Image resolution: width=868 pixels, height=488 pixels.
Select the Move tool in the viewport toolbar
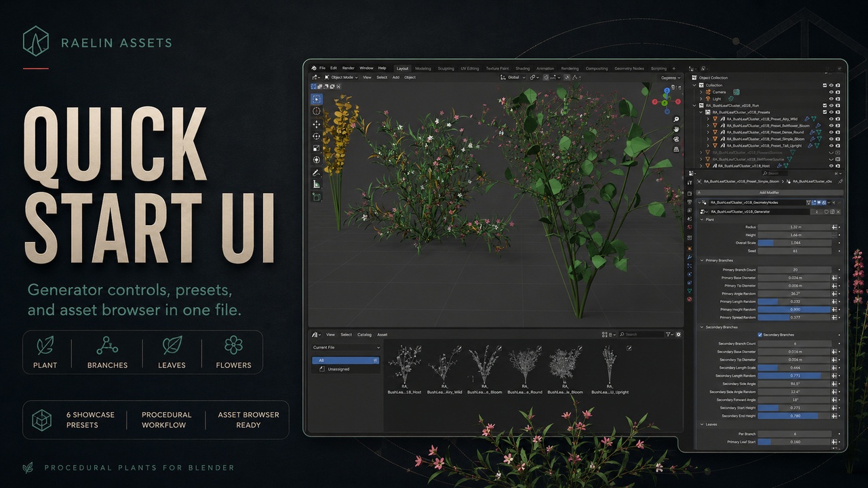tap(317, 125)
